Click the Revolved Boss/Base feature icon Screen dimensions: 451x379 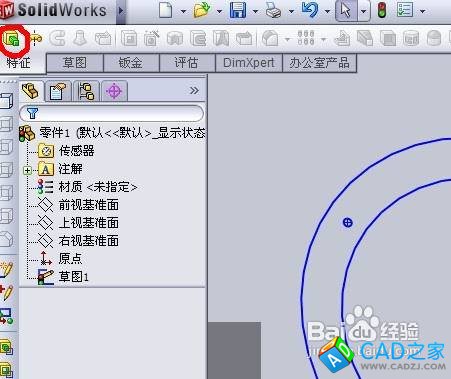coord(35,39)
